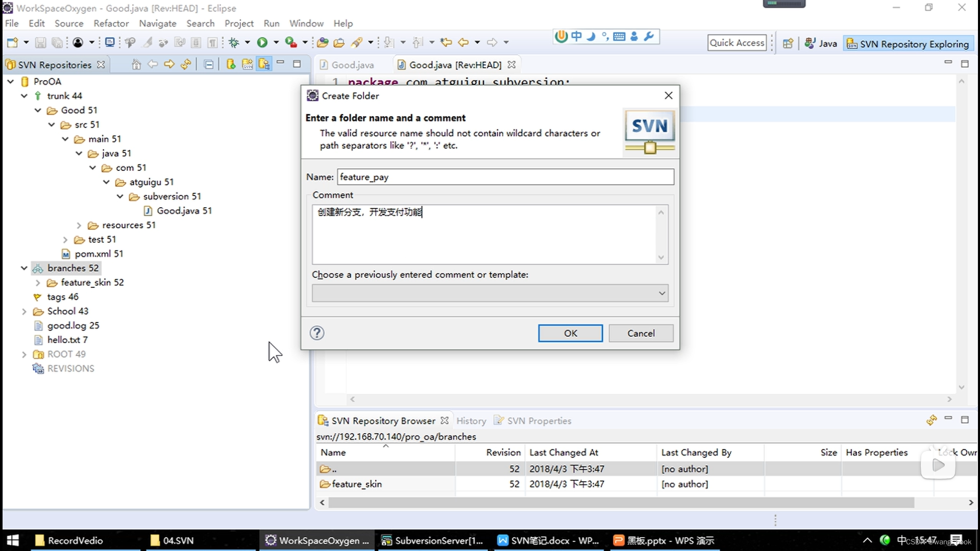980x551 pixels.
Task: Click the Debug bug icon
Action: click(234, 42)
